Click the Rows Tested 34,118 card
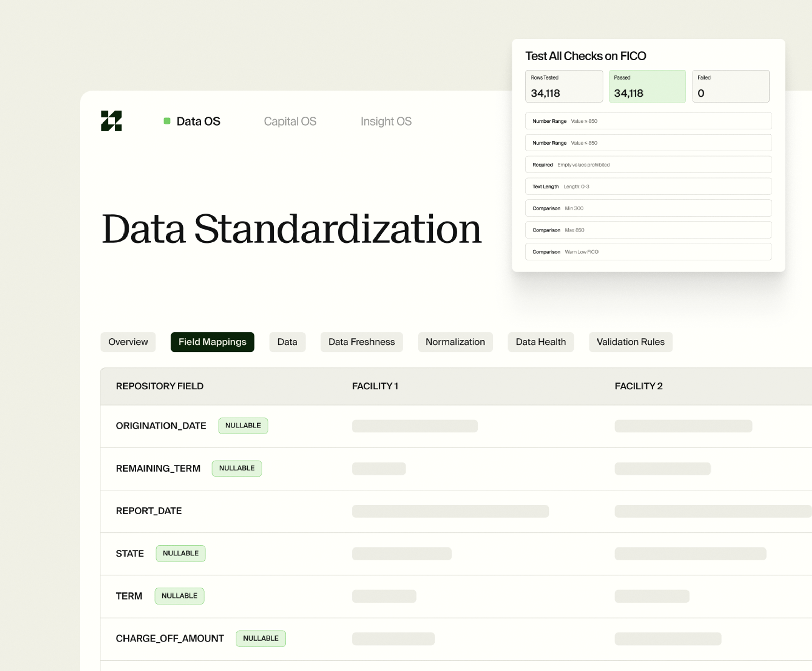Image resolution: width=812 pixels, height=671 pixels. tap(564, 86)
